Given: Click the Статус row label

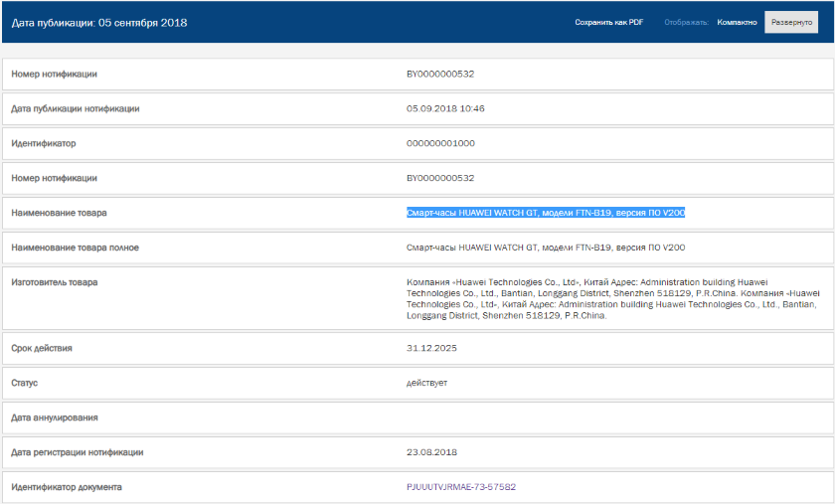Looking at the screenshot, I should click(x=25, y=383).
